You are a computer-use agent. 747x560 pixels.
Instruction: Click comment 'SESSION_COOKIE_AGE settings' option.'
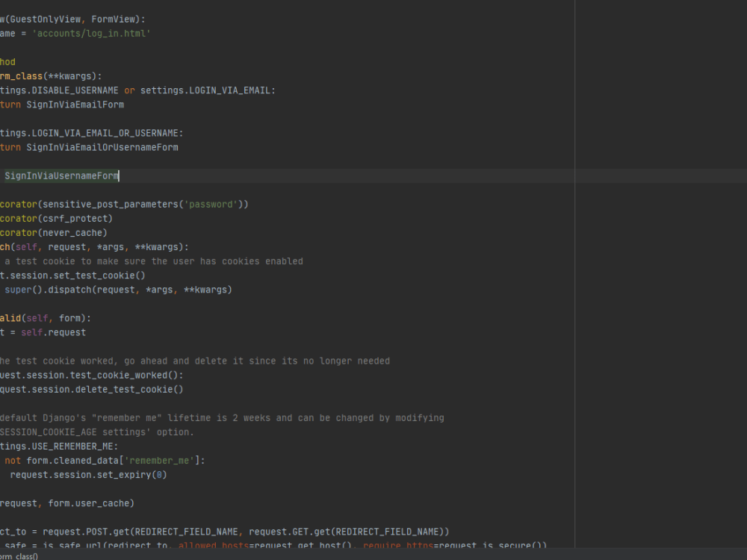(96, 432)
